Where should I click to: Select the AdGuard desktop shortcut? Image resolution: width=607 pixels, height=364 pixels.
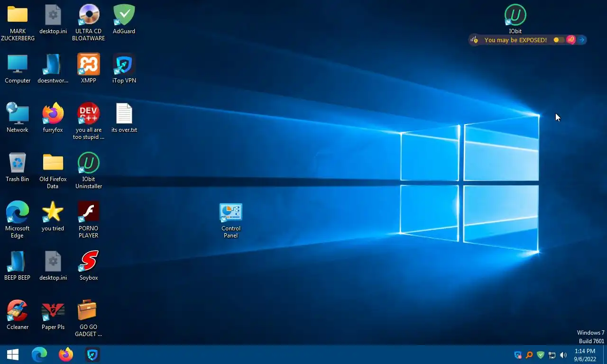tap(124, 16)
